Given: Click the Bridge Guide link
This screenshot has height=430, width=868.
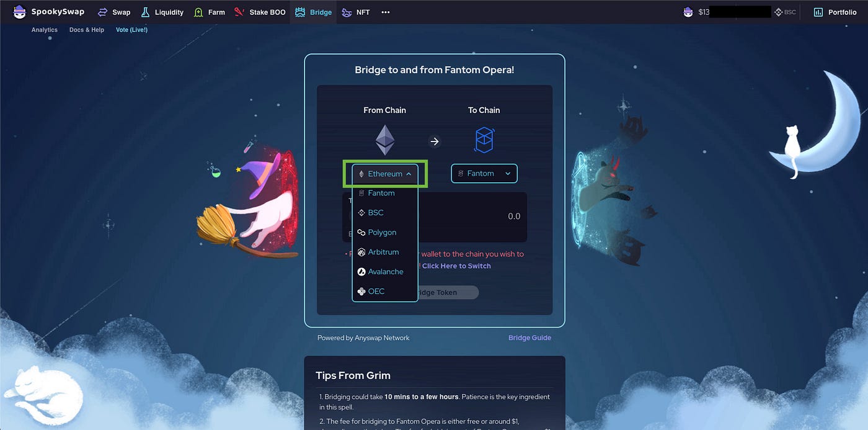Looking at the screenshot, I should coord(529,338).
